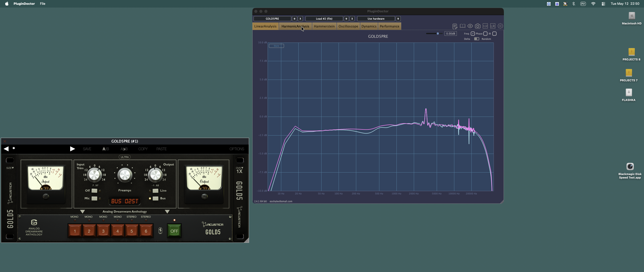The image size is (644, 272).
Task: Click the Input VU meter adjustment screw
Action: [x=46, y=196]
